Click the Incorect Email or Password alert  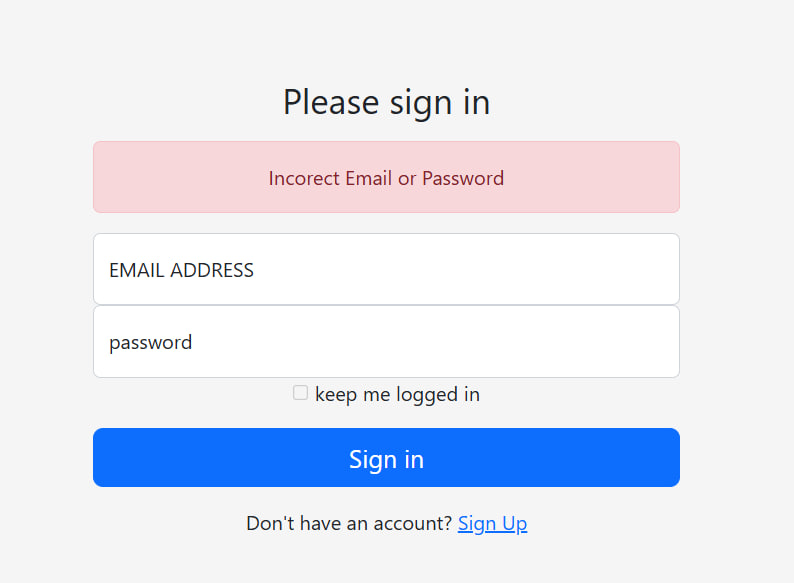coord(386,178)
